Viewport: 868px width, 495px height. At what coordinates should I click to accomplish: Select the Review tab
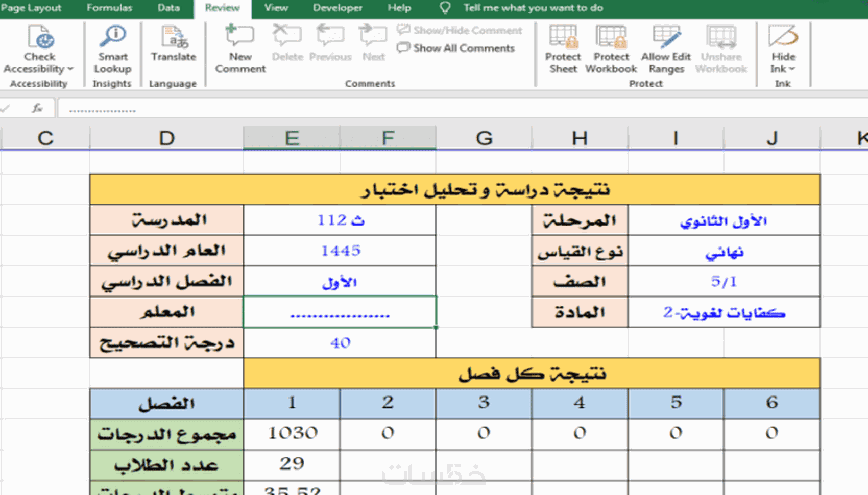(222, 8)
